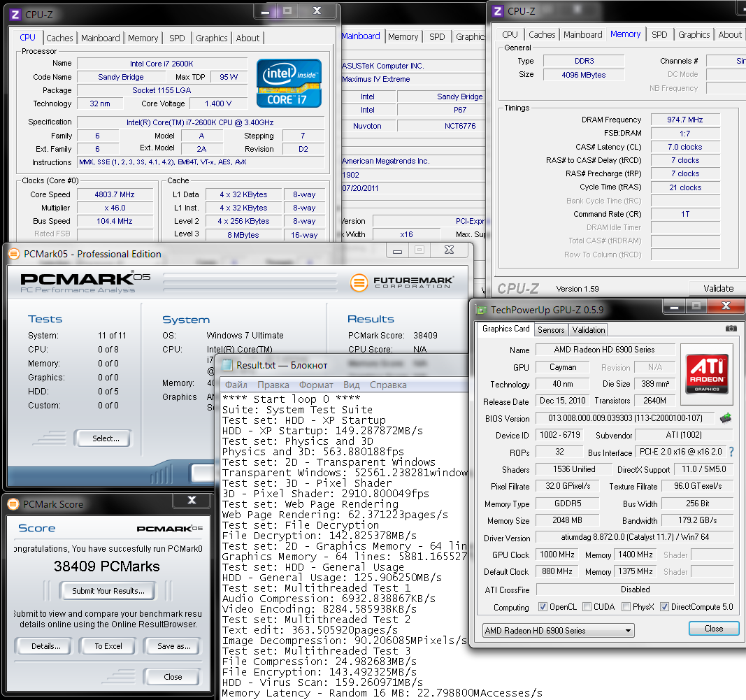Click the Memory tab in middle CPU-Z window
The width and height of the screenshot is (746, 700).
pos(403,36)
